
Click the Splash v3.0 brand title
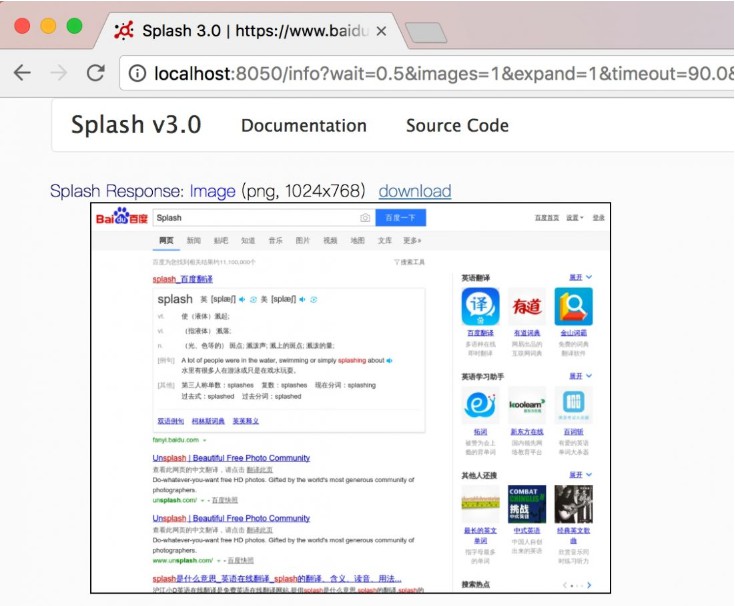pyautogui.click(x=136, y=125)
